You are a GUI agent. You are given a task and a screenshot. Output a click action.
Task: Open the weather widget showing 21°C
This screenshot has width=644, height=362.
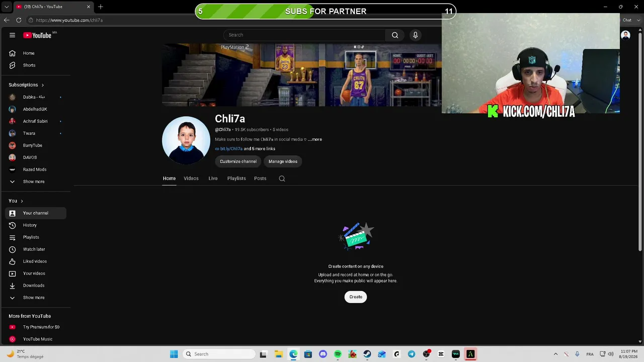[x=24, y=354]
